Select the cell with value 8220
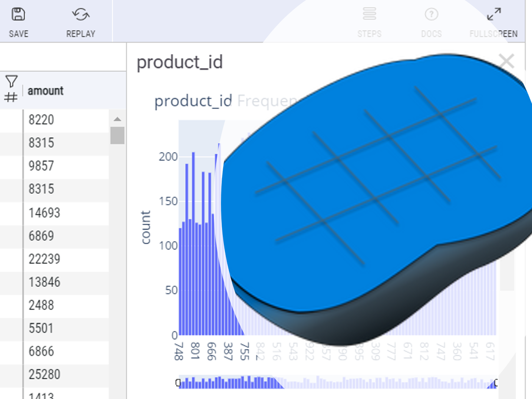532x399 pixels. coord(42,120)
